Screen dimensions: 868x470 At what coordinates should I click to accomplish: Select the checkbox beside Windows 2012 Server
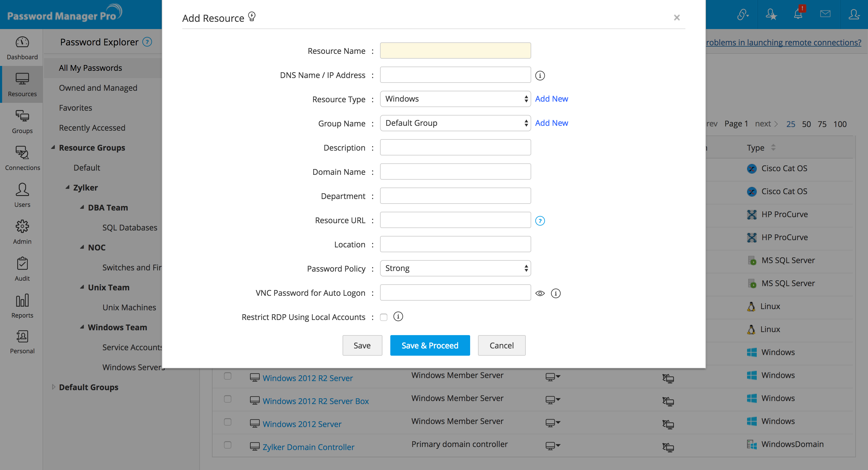click(x=227, y=423)
